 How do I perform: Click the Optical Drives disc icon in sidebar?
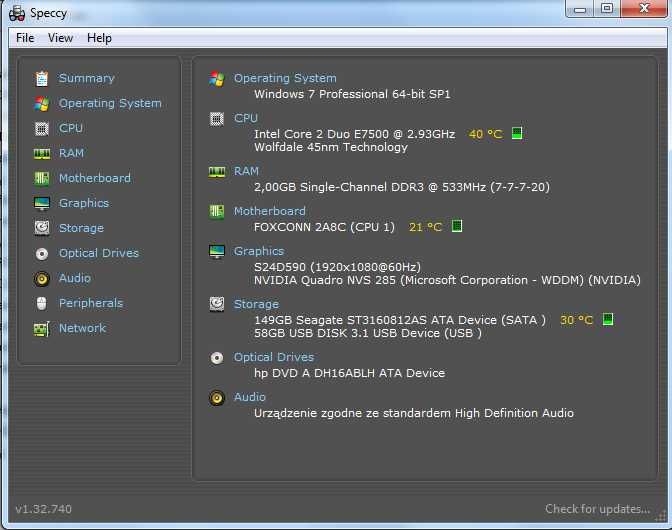click(x=42, y=254)
